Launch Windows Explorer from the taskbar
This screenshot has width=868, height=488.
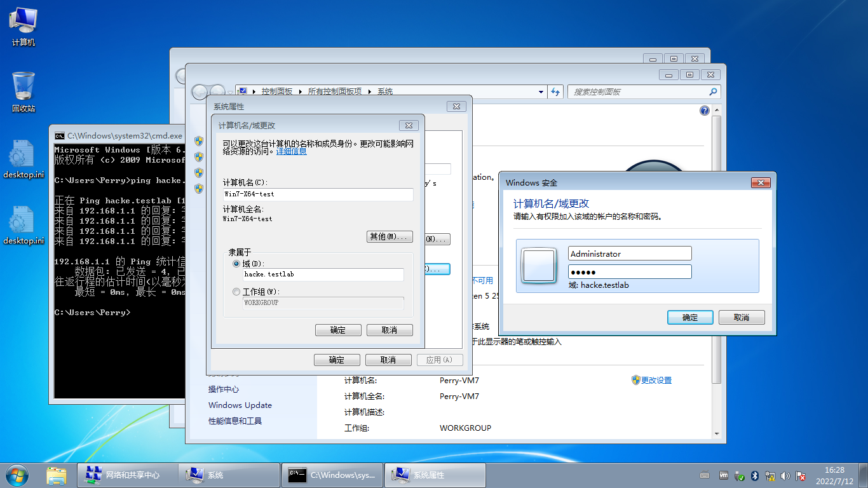point(57,475)
